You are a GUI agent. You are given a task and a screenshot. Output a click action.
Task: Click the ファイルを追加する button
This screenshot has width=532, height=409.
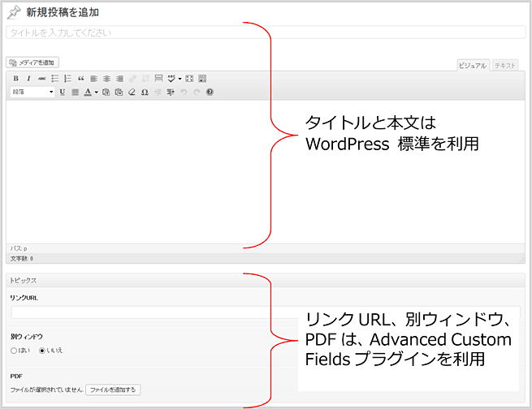(115, 390)
